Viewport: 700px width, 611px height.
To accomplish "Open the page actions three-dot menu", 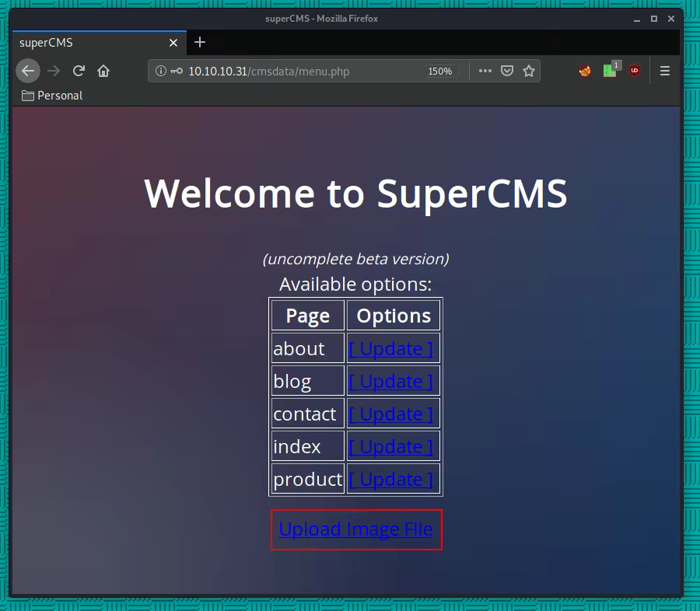I will 485,71.
